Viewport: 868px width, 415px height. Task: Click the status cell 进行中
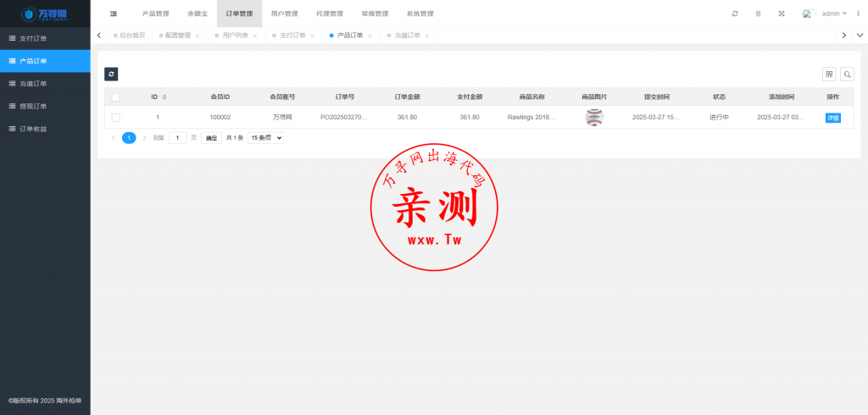(719, 118)
